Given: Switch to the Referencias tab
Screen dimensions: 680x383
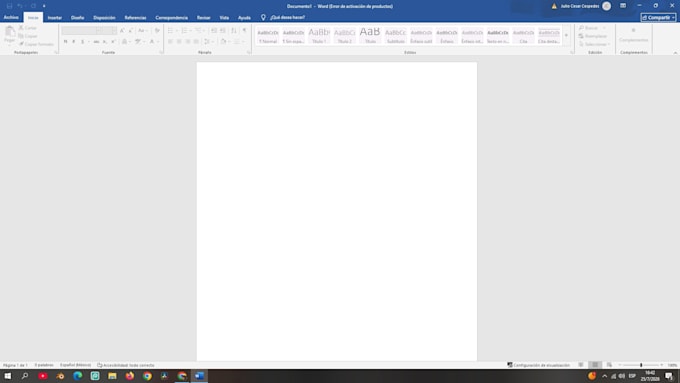Looking at the screenshot, I should pos(135,18).
